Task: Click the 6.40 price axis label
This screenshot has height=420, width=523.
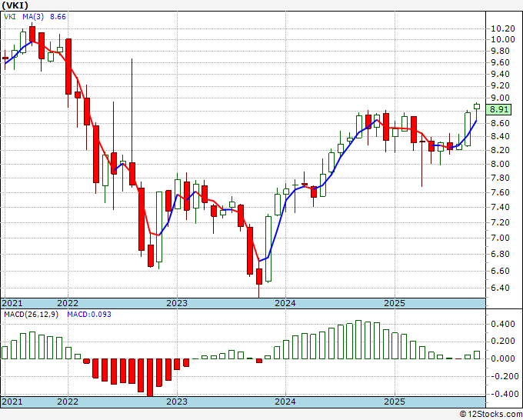Action: click(x=500, y=288)
